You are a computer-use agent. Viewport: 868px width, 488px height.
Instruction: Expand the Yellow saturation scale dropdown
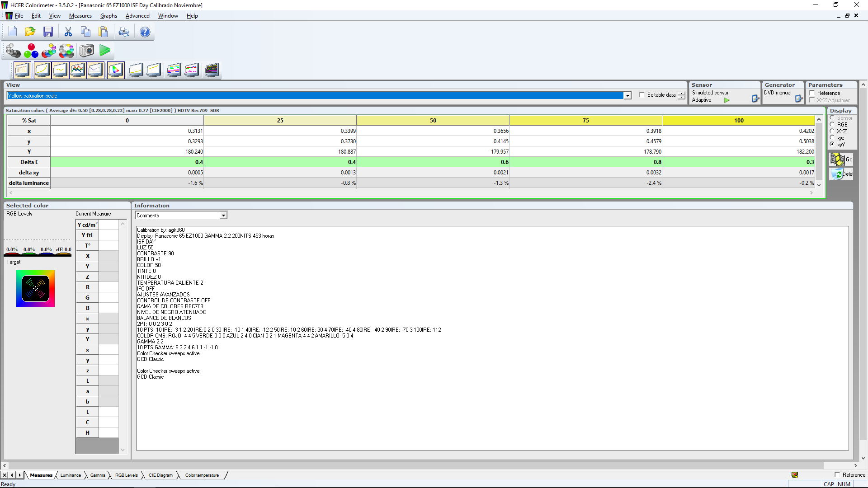point(627,96)
